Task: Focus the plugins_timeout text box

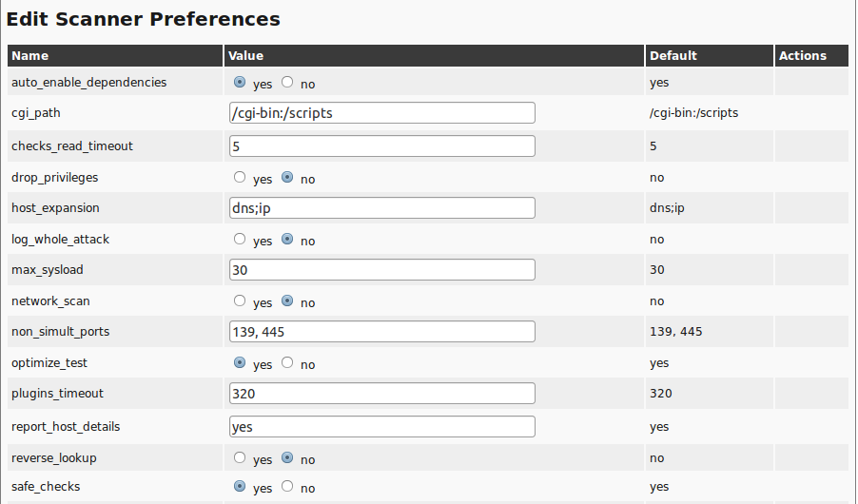Action: coord(382,394)
